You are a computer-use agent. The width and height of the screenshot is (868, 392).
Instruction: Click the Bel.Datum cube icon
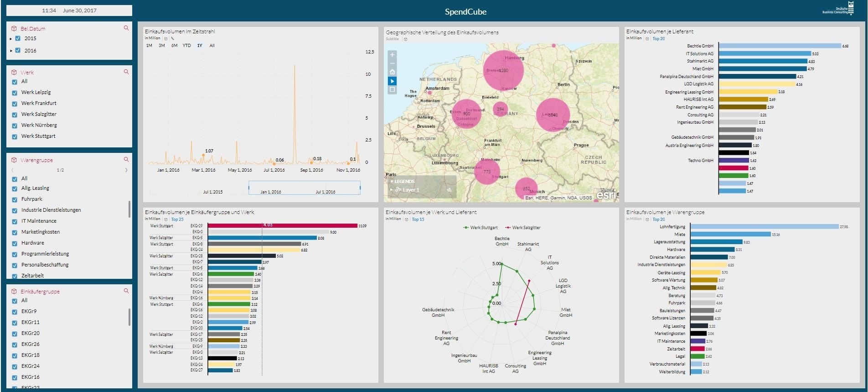(x=14, y=28)
